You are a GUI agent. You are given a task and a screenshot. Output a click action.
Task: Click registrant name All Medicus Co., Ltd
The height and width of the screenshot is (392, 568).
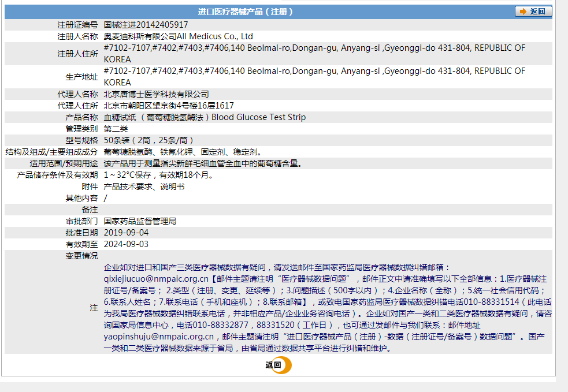[x=215, y=36]
